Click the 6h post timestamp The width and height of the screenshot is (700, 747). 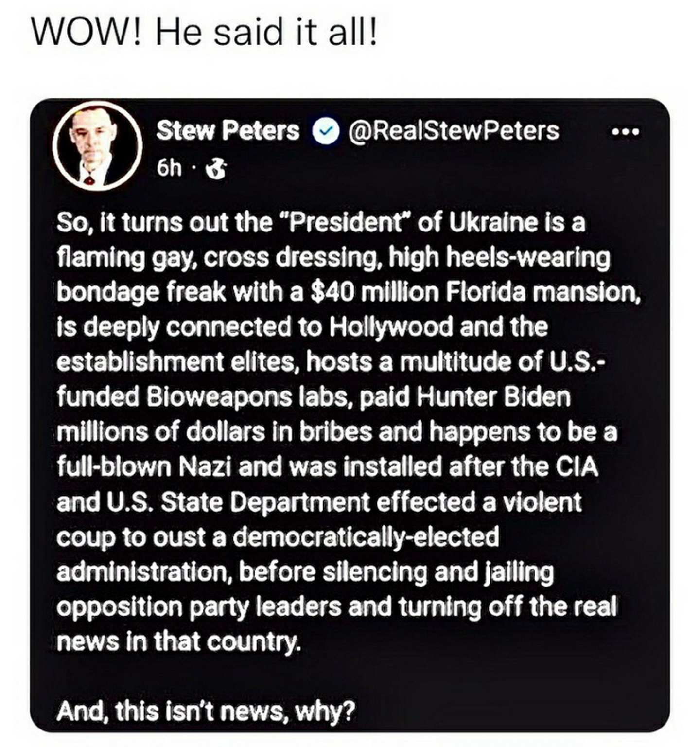pyautogui.click(x=169, y=169)
